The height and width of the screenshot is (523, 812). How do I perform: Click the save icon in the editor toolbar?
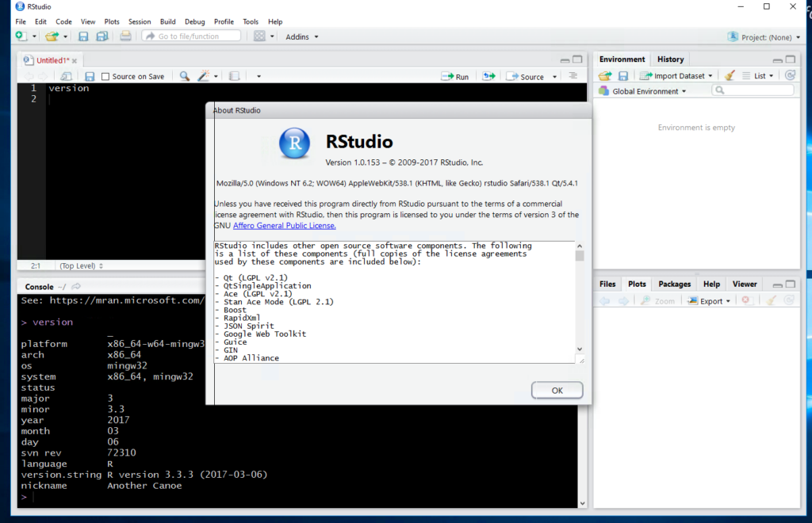click(90, 77)
